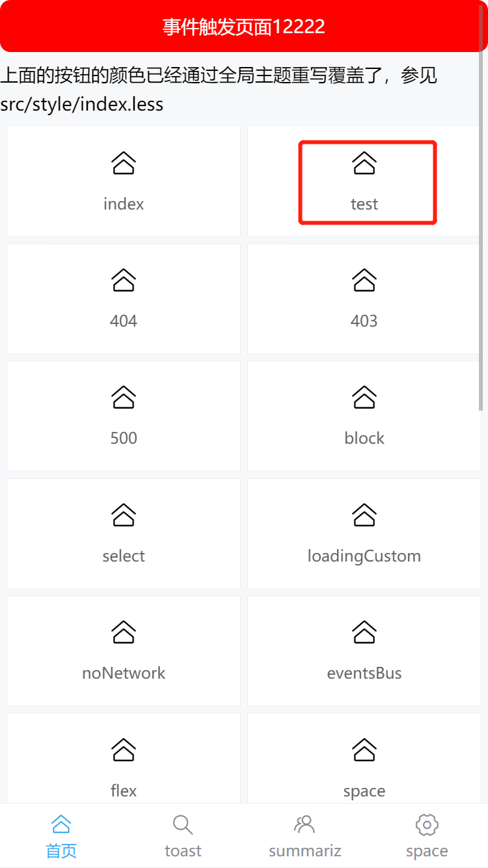This screenshot has width=488, height=868.
Task: Tap the home icon on the block card
Action: (x=364, y=397)
